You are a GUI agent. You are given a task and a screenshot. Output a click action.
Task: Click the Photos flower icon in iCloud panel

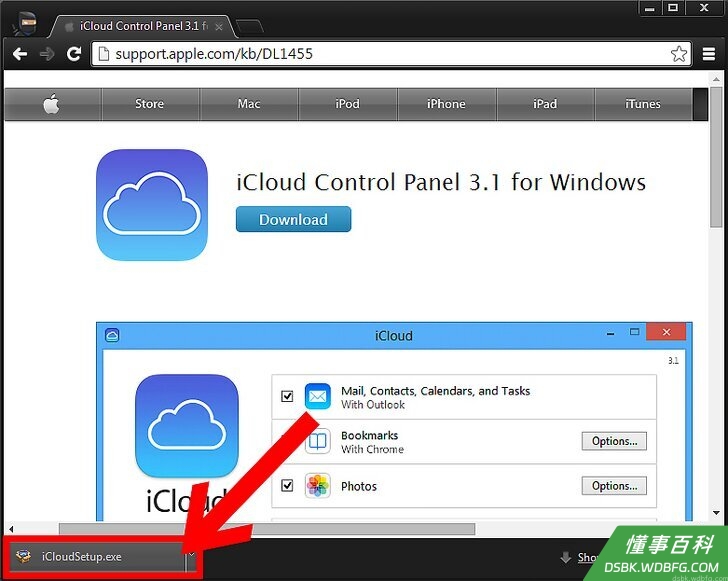318,486
